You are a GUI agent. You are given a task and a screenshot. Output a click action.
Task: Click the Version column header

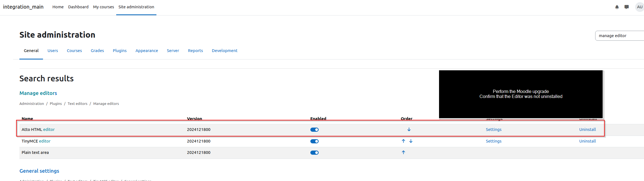194,118
